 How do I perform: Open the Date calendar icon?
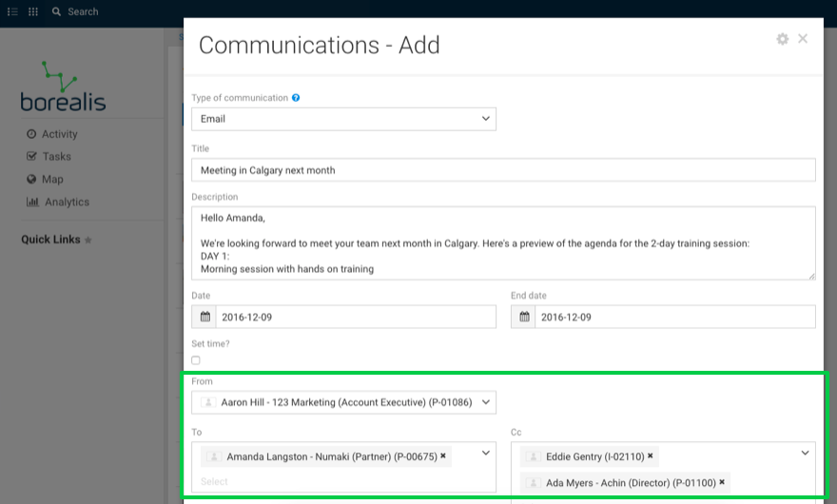pyautogui.click(x=205, y=317)
